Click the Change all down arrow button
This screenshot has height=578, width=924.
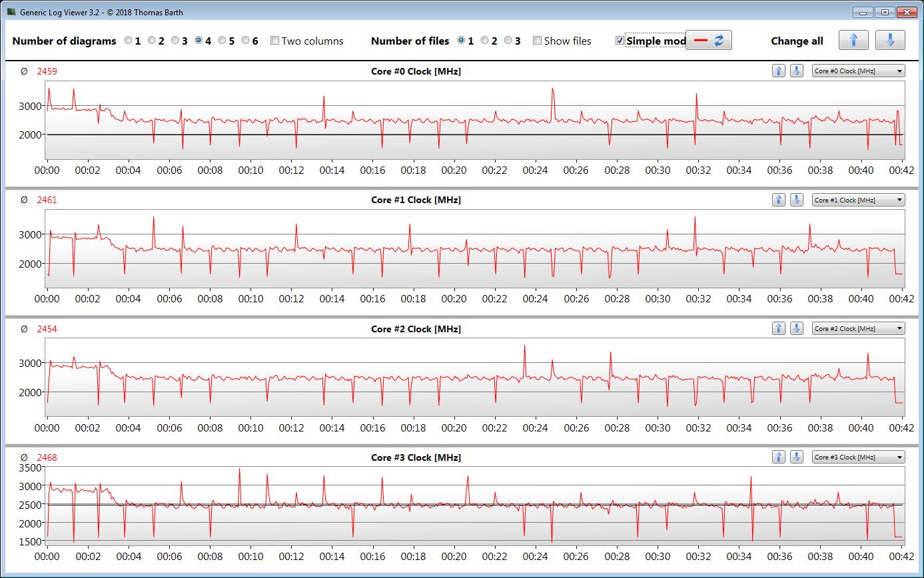pyautogui.click(x=890, y=40)
